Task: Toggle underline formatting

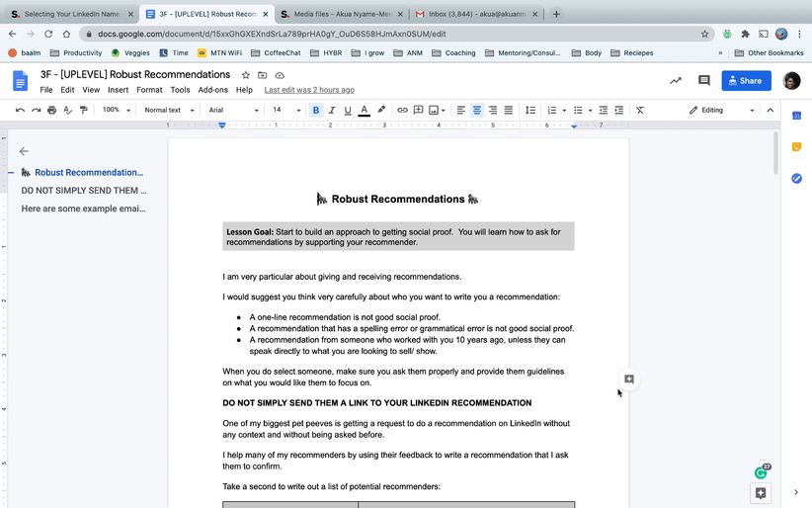Action: pos(348,110)
